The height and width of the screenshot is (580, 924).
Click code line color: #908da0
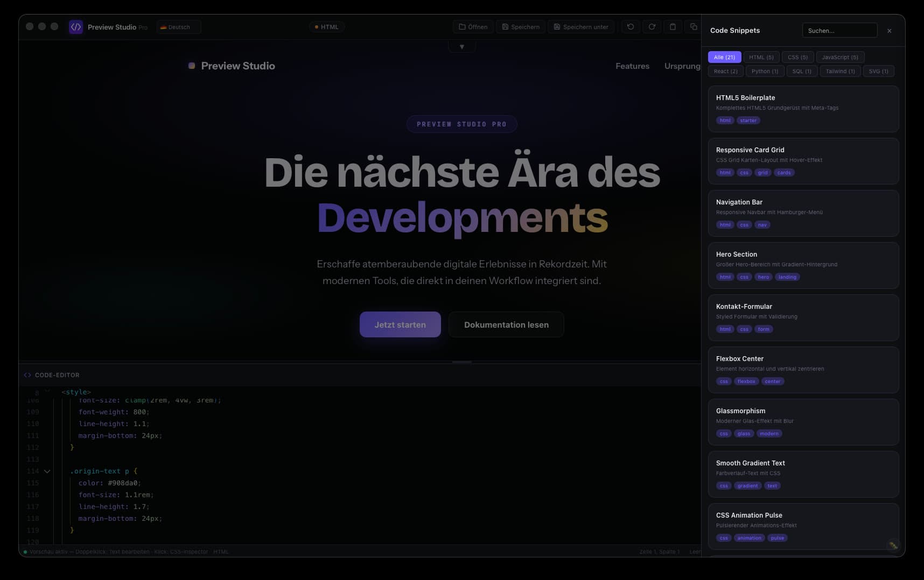point(109,483)
